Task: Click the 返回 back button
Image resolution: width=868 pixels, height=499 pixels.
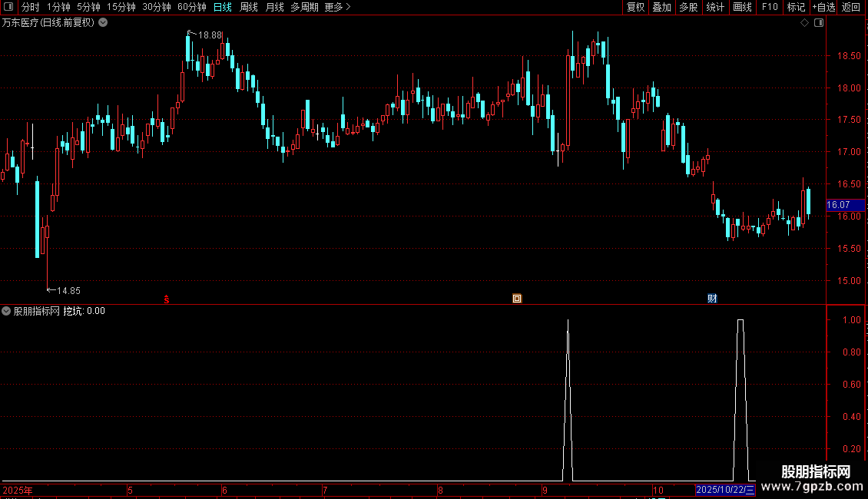Action: (x=851, y=7)
